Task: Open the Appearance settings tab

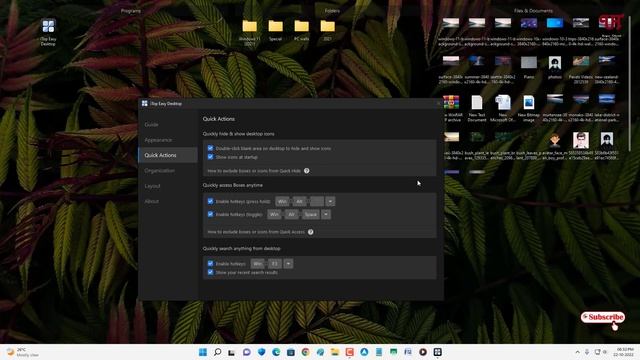Action: pyautogui.click(x=158, y=140)
